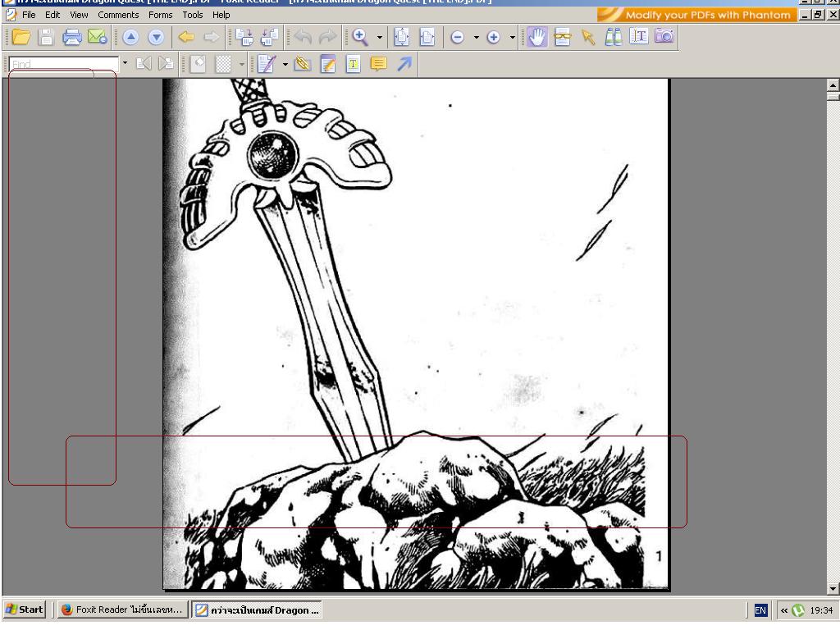This screenshot has height=630, width=840.
Task: Click the Find Previous icon
Action: [144, 64]
